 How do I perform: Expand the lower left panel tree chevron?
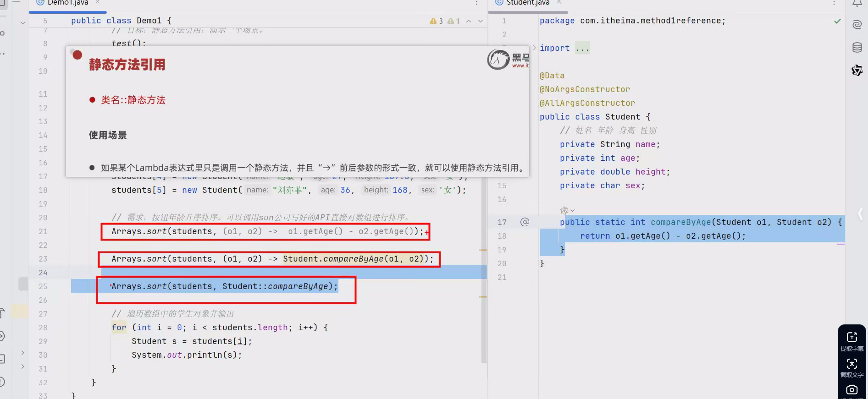point(22,366)
